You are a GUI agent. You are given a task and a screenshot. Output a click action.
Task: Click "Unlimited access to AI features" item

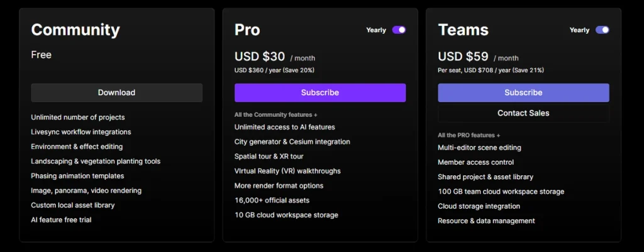pos(285,127)
